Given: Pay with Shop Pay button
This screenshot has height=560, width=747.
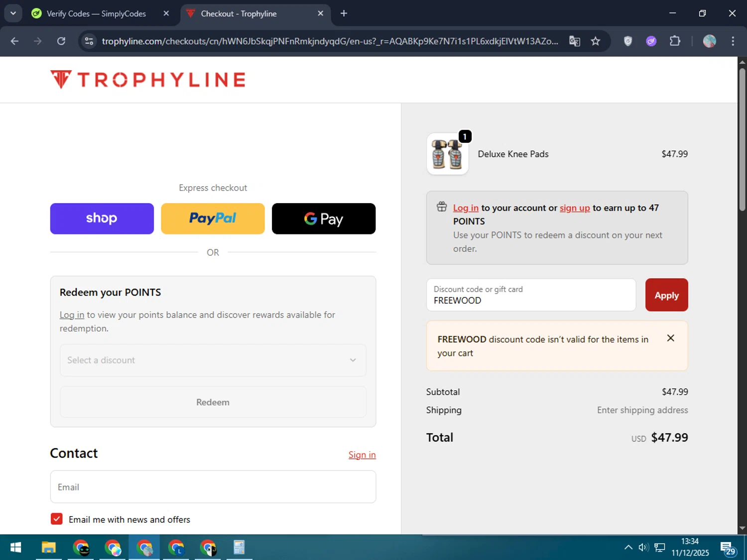Looking at the screenshot, I should pos(102,219).
